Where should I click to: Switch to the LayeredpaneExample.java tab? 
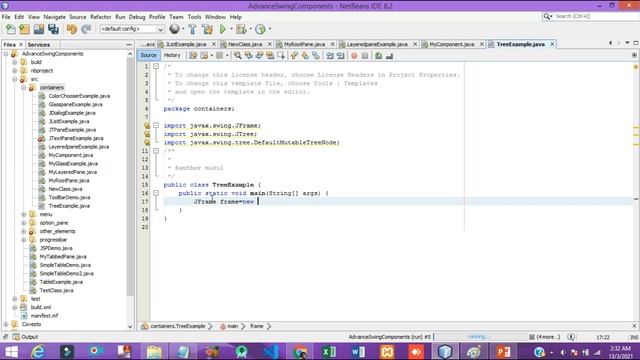377,44
